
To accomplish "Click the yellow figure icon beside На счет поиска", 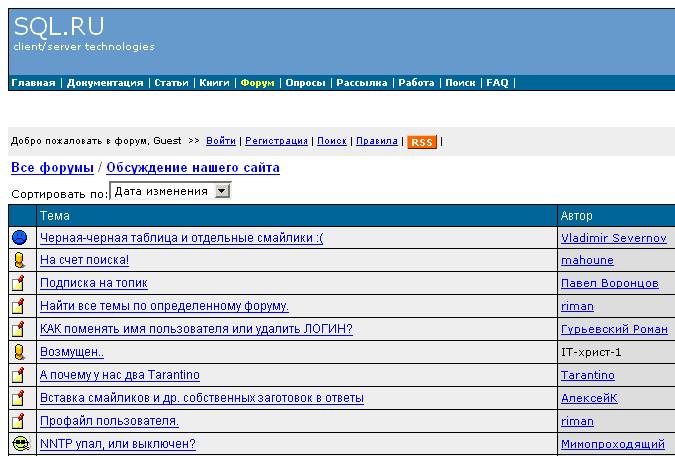I will (19, 260).
